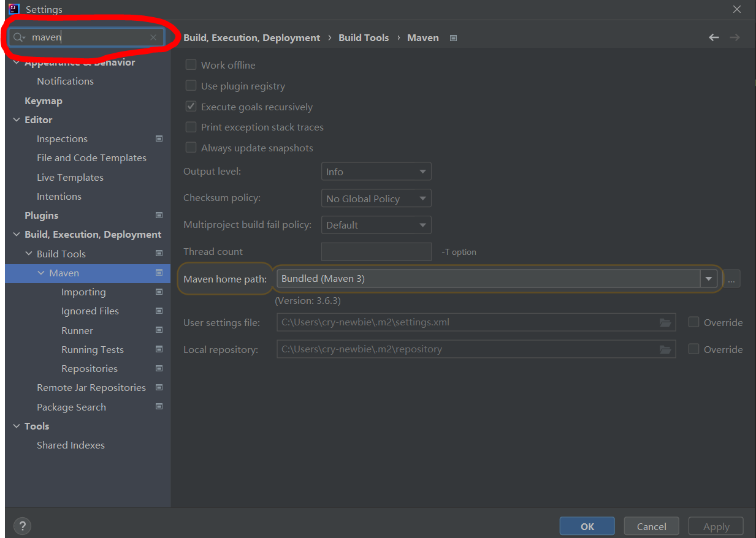Click the search magnifier icon in settings

click(20, 37)
